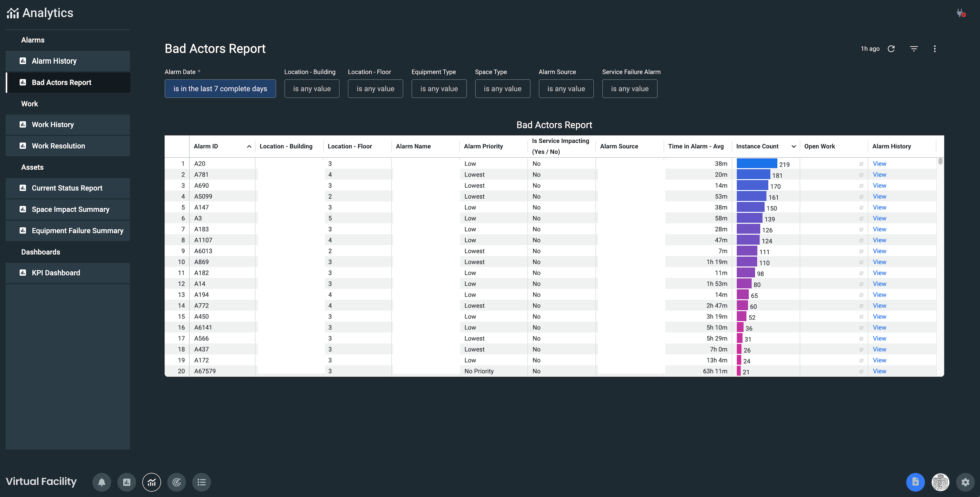Toggle sort on Instance Count column
This screenshot has height=497, width=980.
point(793,147)
